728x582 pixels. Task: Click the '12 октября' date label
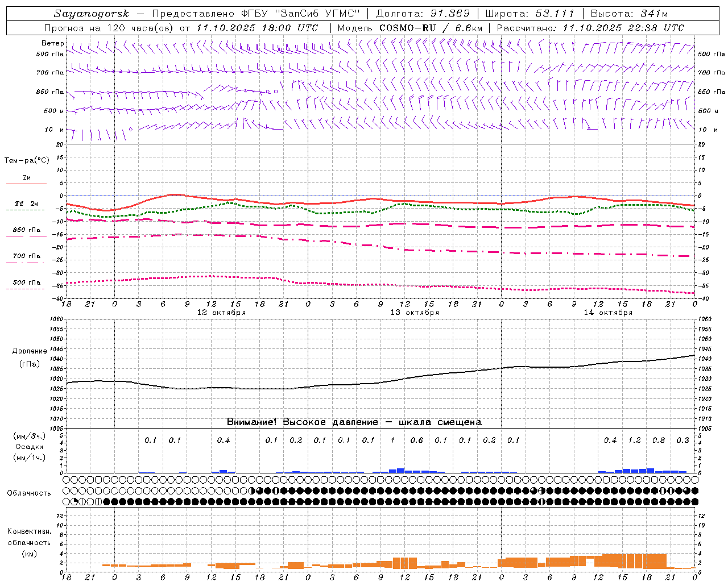click(221, 313)
